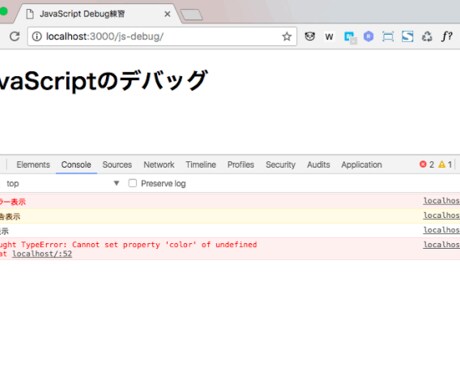Screen dimensions: 460x380
Task: Click the red error count indicator
Action: coord(427,164)
